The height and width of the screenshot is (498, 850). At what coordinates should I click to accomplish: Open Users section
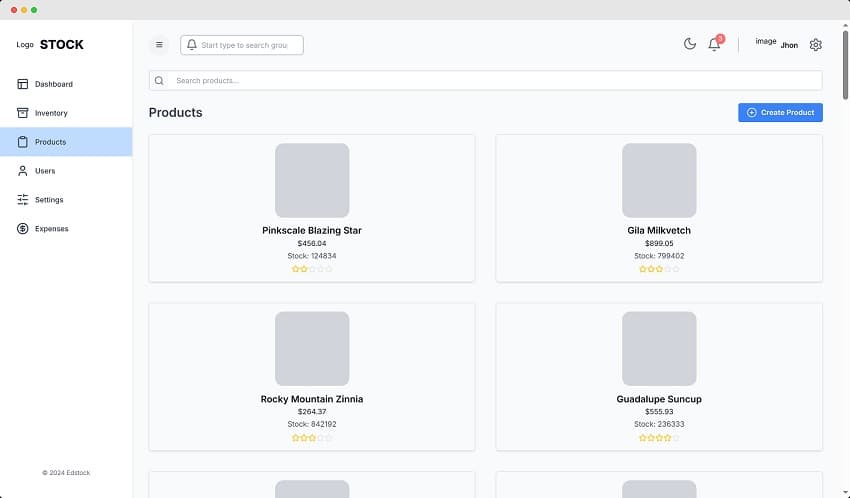tap(66, 171)
